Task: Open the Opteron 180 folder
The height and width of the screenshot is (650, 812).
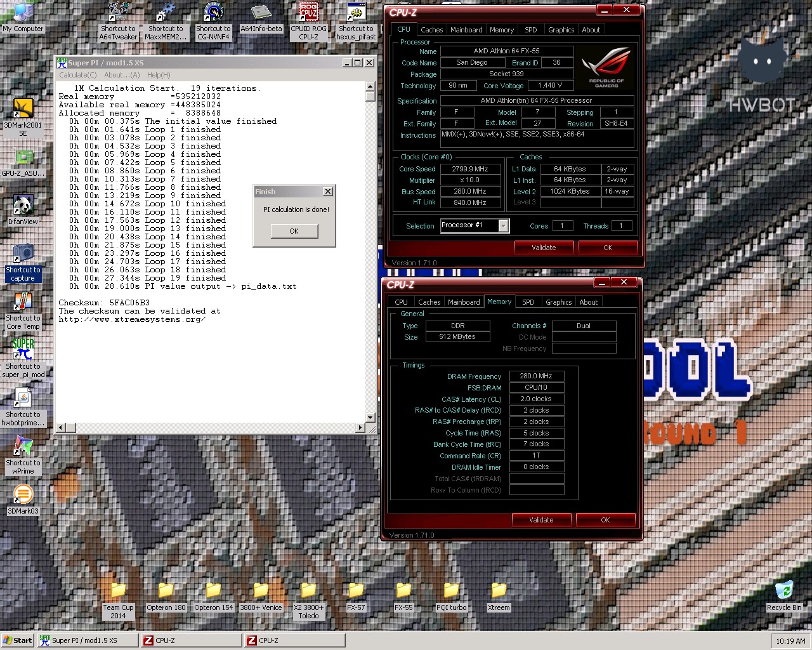Action: 166,597
